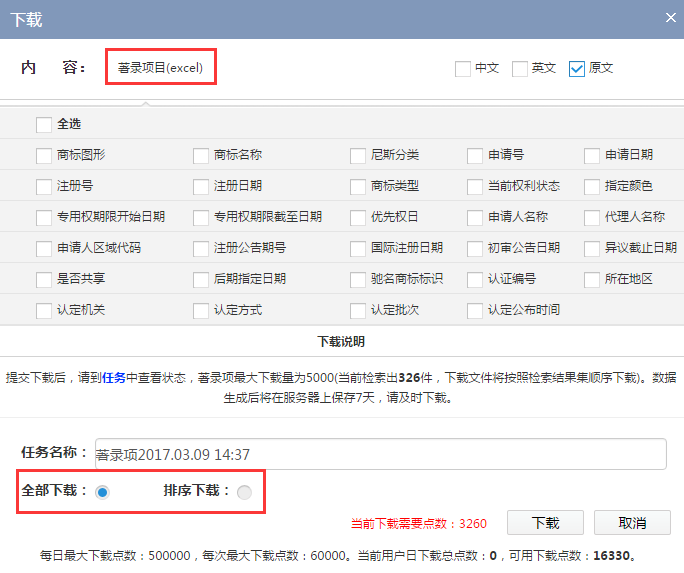Check the 尼斯分类 option

click(x=358, y=155)
